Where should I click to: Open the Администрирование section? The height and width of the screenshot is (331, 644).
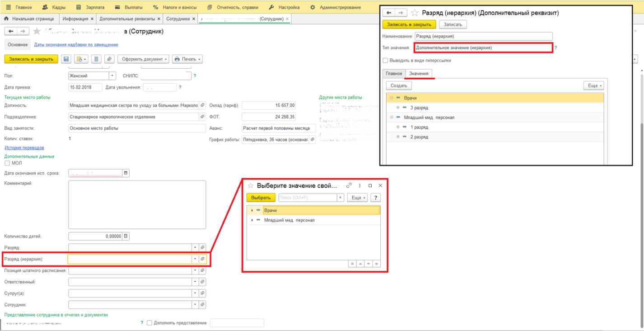[336, 7]
